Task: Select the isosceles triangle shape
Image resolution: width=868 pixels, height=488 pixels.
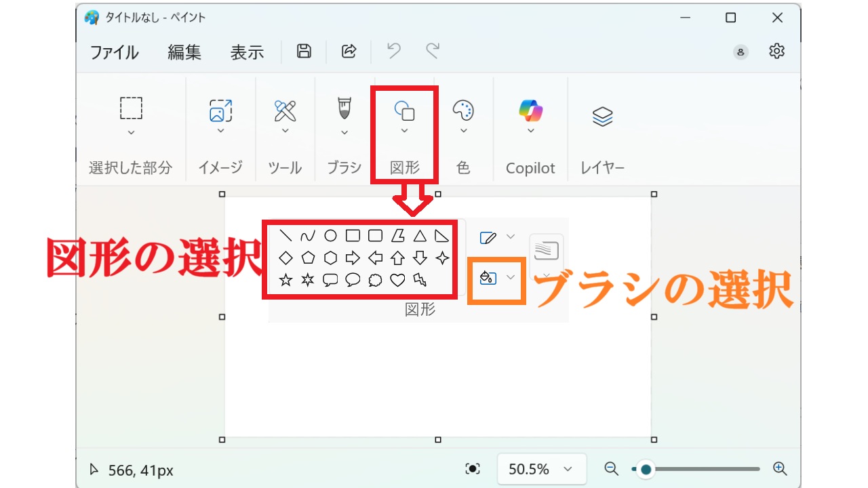Action: click(x=420, y=236)
